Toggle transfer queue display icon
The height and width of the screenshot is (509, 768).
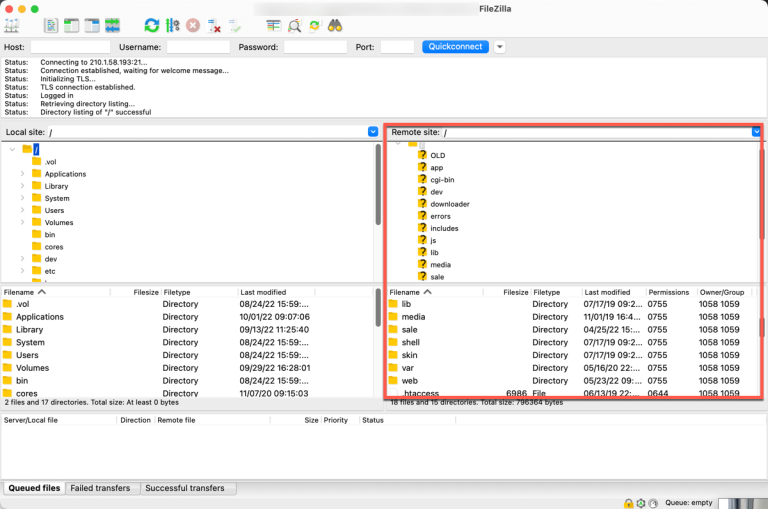pyautogui.click(x=113, y=25)
